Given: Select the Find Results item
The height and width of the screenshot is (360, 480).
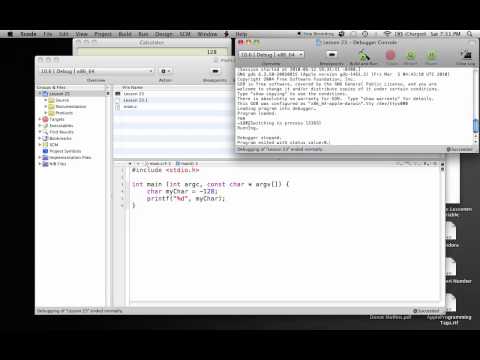Looking at the screenshot, I should pos(61,132).
